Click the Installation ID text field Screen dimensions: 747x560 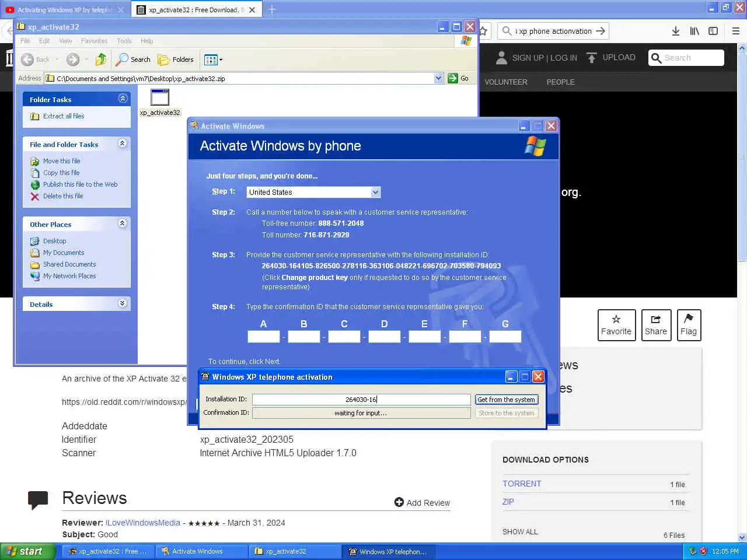361,400
